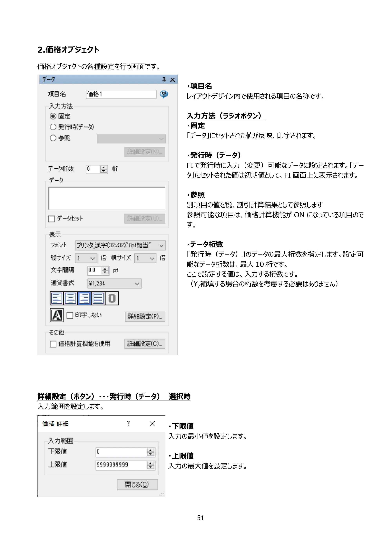The height and width of the screenshot is (555, 392).
Task: Click the inverted 'A' text style icon
Action: (x=56, y=315)
